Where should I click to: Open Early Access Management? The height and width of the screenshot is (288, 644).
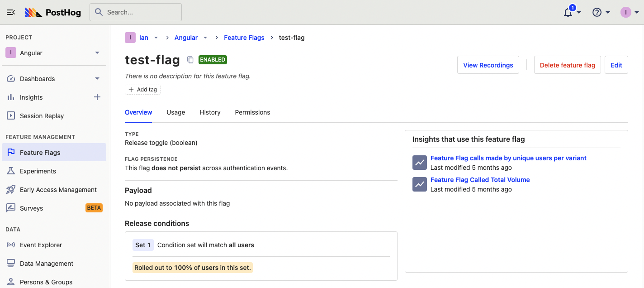click(58, 190)
